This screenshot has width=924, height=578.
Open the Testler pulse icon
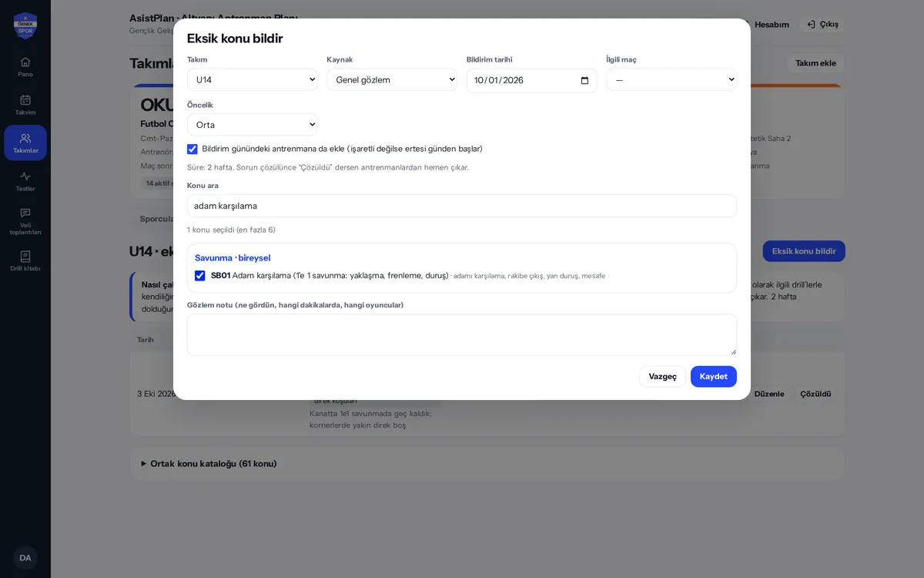pos(25,176)
